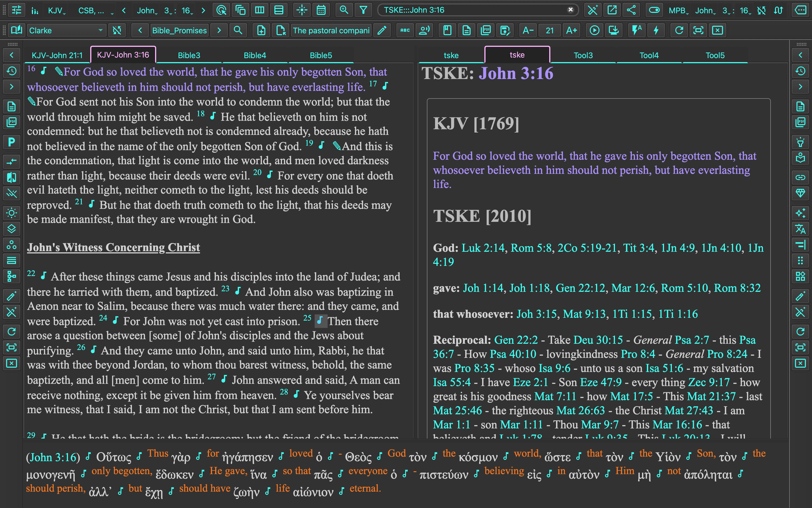Switch to the Bible5 tab
Screen dimensions: 812x508
coord(321,55)
